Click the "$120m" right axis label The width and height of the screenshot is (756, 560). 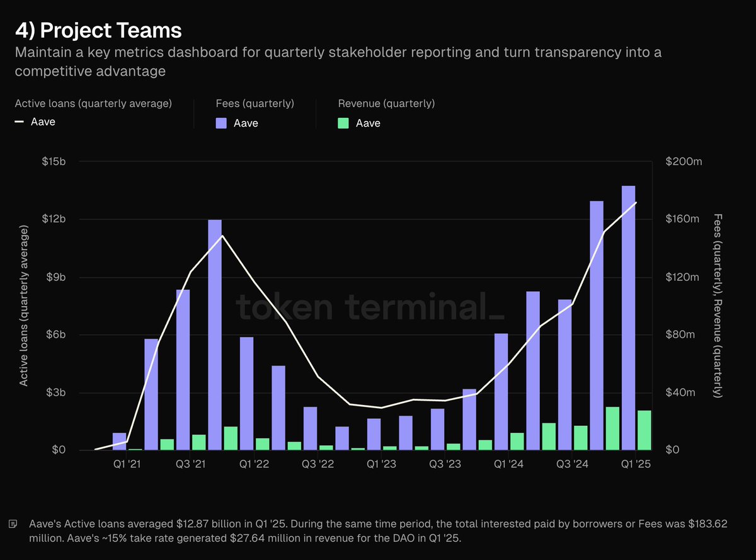click(683, 277)
